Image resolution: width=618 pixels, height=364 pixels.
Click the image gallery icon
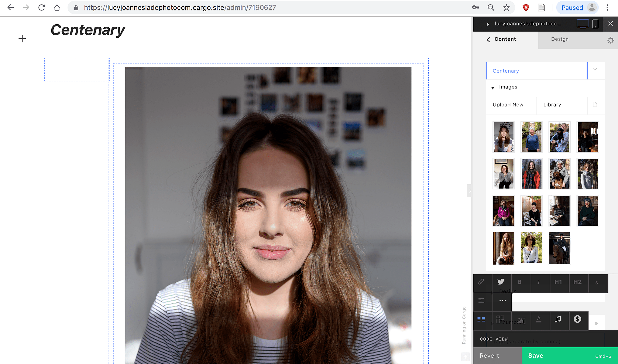click(521, 320)
